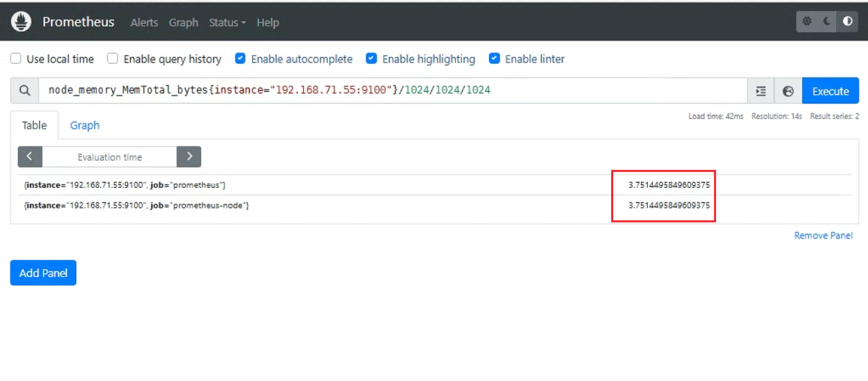Click the value in the prometheus job row
868x381 pixels.
click(x=669, y=185)
